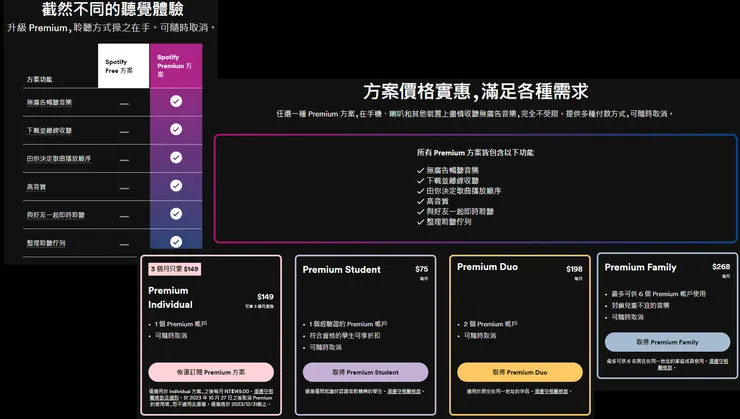Click the checkmark icon in the 由你決定歌曲播放順序 table row
This screenshot has width=740, height=419.
pos(176,158)
